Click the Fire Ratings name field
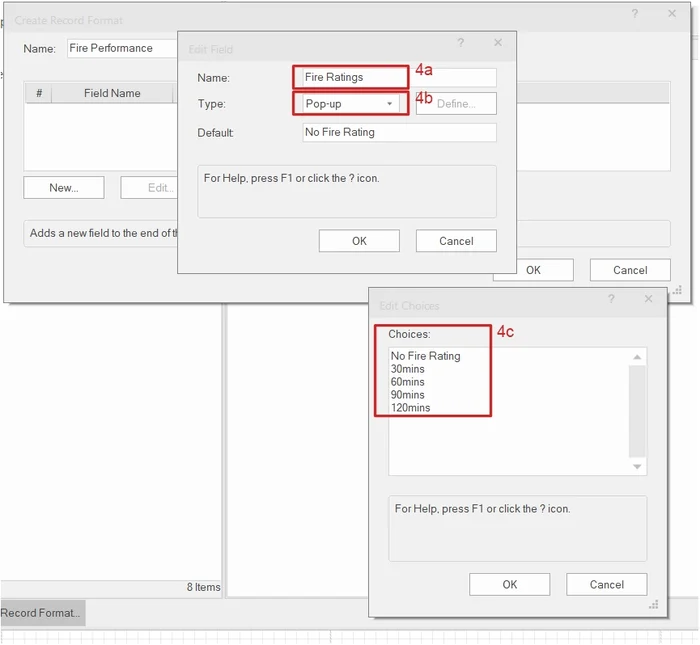The width and height of the screenshot is (700, 645). pyautogui.click(x=398, y=77)
